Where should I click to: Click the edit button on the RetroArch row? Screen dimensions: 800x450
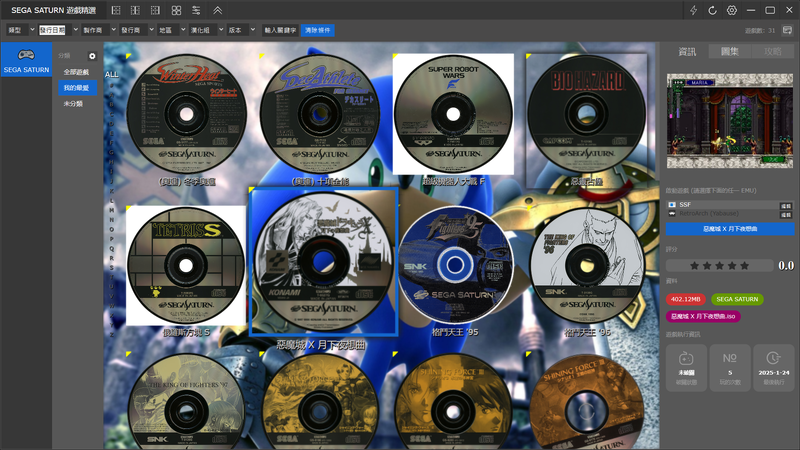click(x=786, y=215)
